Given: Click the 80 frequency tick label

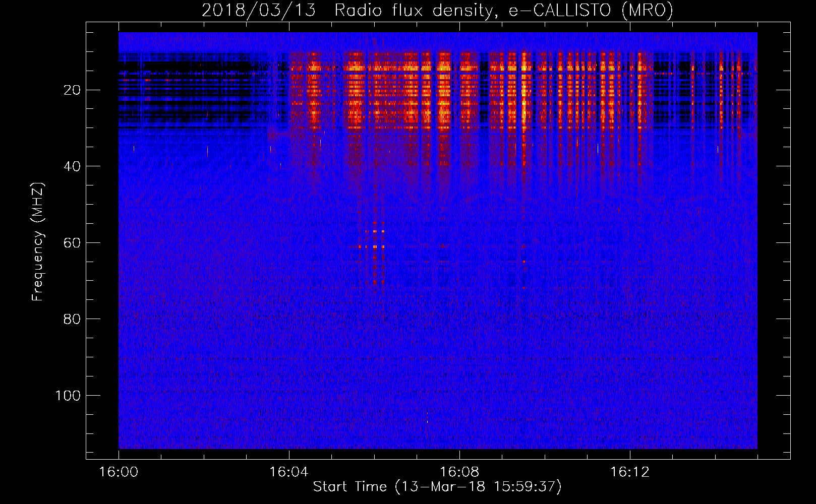Looking at the screenshot, I should 72,319.
